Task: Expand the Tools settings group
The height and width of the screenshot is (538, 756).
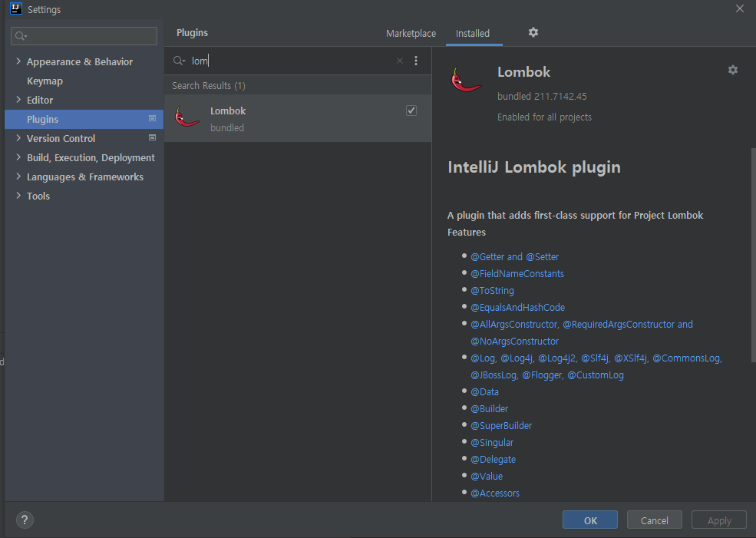Action: point(18,196)
